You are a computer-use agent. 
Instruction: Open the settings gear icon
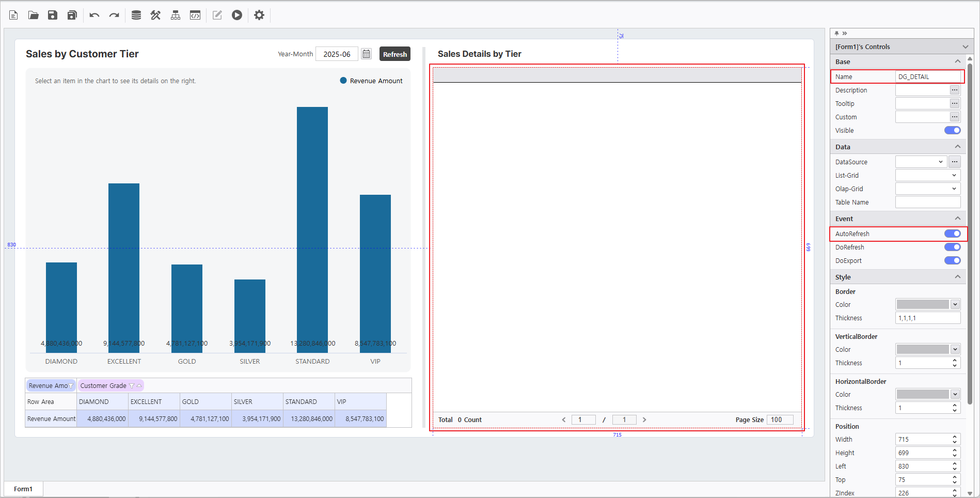259,15
